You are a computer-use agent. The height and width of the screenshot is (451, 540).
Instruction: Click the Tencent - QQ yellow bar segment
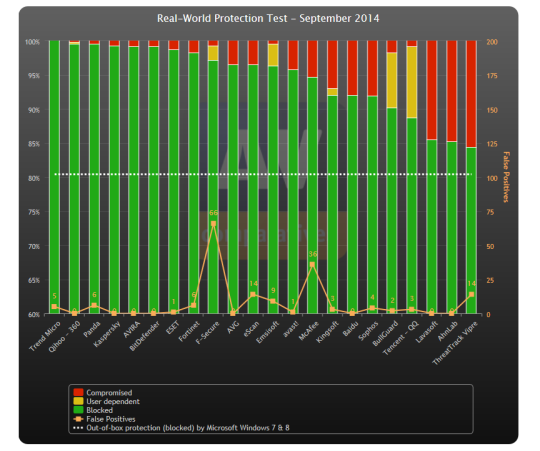click(x=412, y=82)
